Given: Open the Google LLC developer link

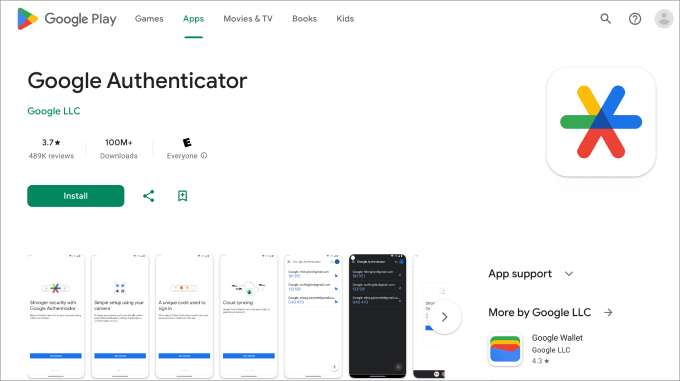Looking at the screenshot, I should tap(54, 111).
